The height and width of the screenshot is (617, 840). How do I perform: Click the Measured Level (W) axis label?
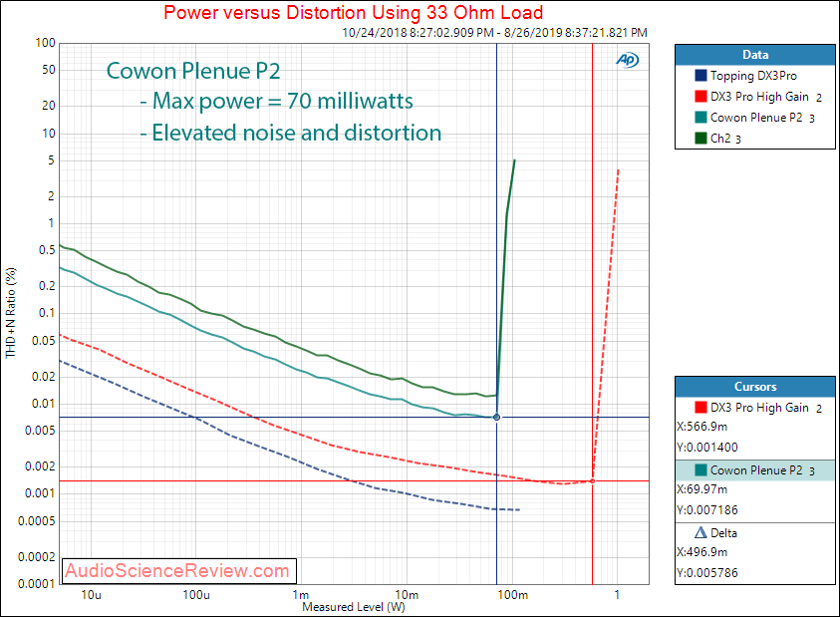354,607
